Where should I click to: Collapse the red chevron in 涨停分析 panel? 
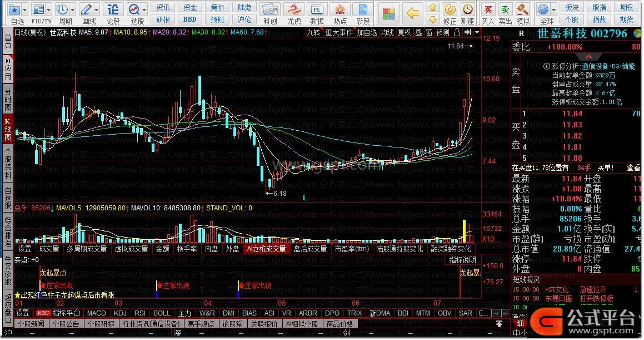click(588, 57)
